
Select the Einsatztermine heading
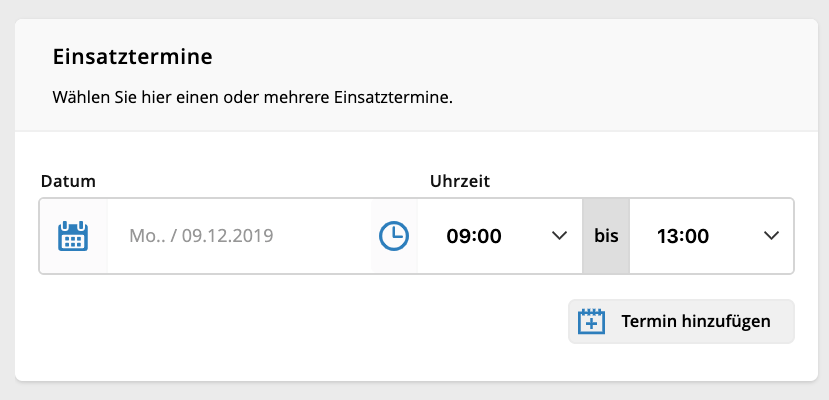(x=132, y=57)
